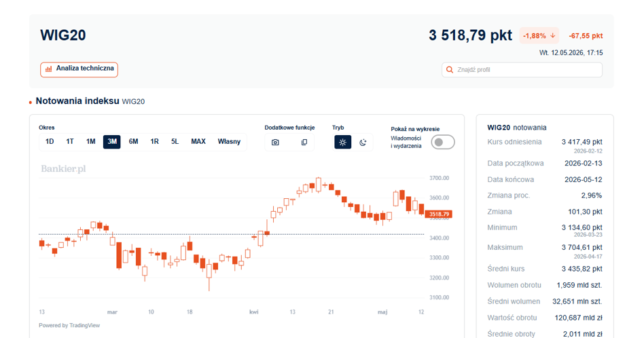This screenshot has height=338, width=644.
Task: Select the 3M period
Action: (x=111, y=142)
